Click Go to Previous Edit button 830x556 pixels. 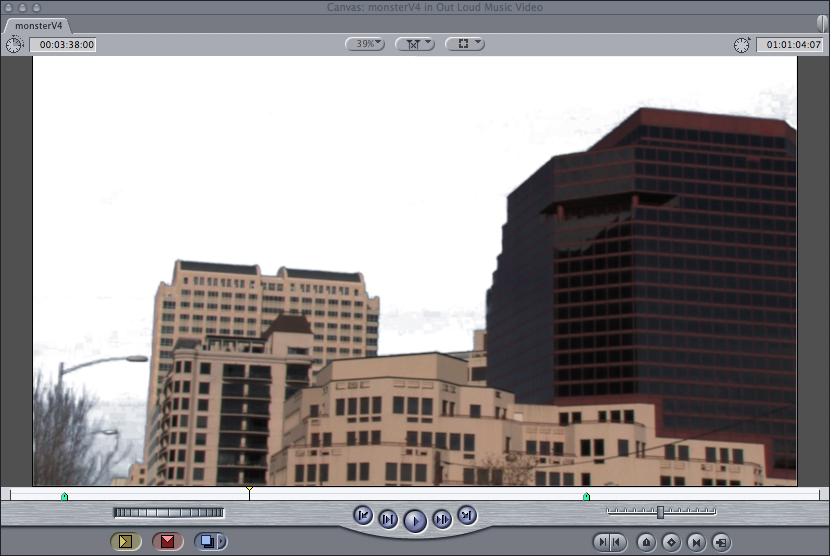click(x=363, y=516)
